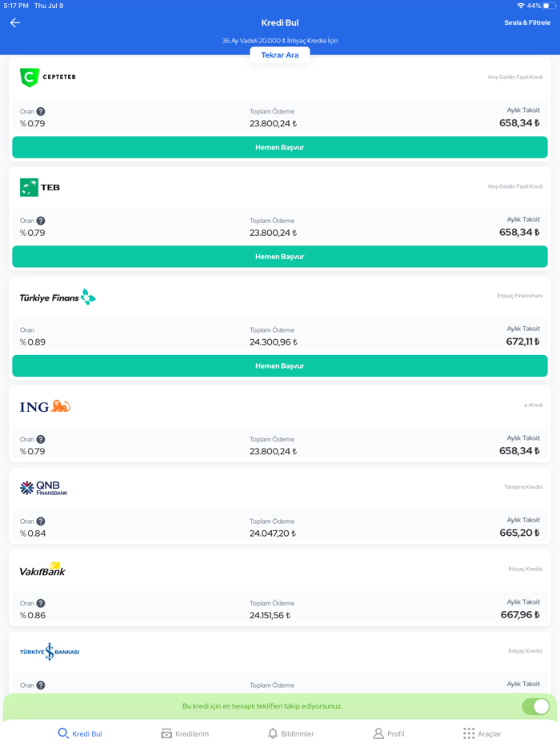Screen dimensions: 560x747
Task: Switch to the Kredilerim tab
Action: pos(185,733)
